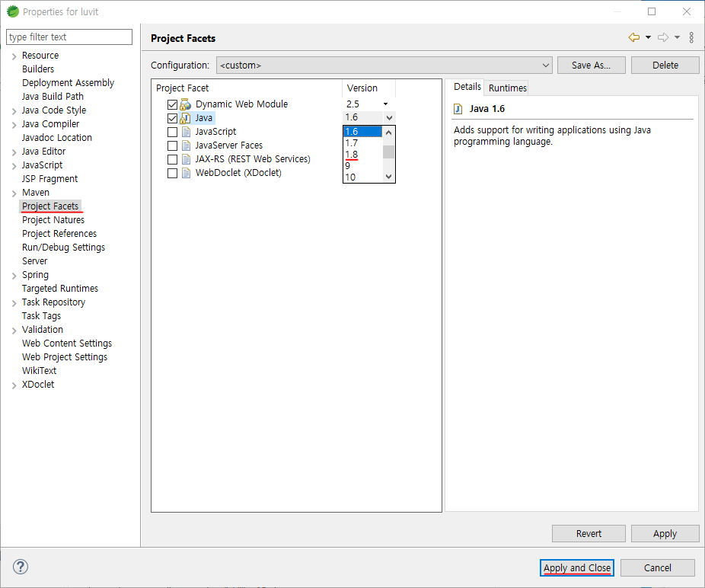Expand the Validation tree node
Viewport: 705px width, 588px height.
14,331
